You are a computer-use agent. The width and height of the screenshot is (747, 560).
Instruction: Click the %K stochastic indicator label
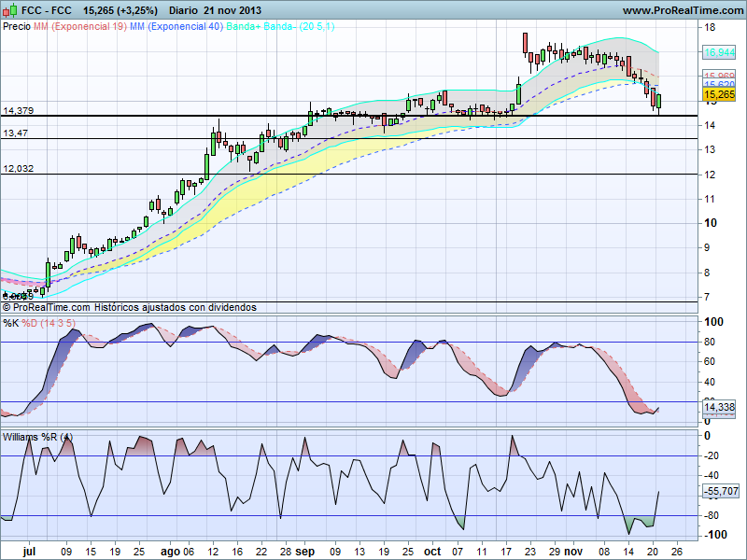pyautogui.click(x=10, y=323)
